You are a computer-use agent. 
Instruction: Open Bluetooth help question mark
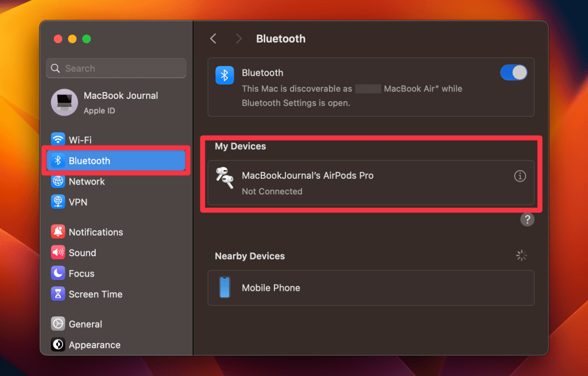[527, 220]
